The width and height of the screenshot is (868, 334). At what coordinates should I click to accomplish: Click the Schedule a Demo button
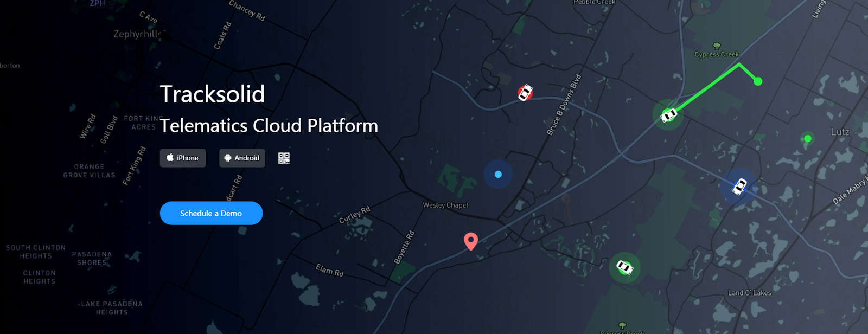(211, 213)
